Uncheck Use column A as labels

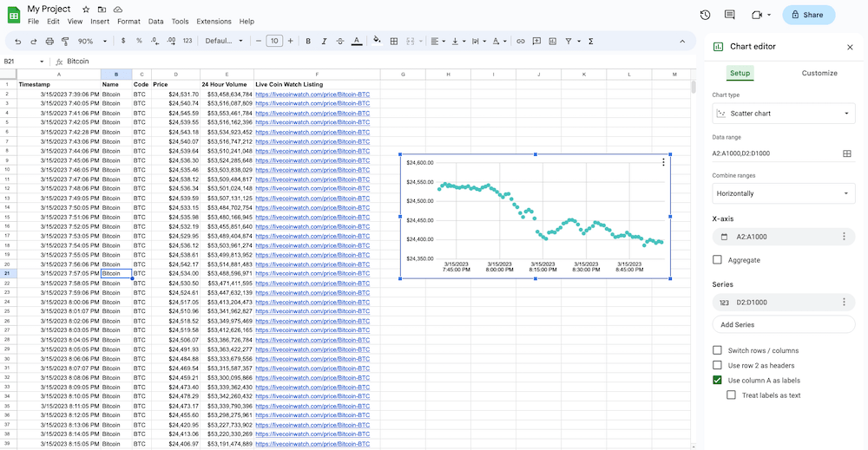pos(717,380)
